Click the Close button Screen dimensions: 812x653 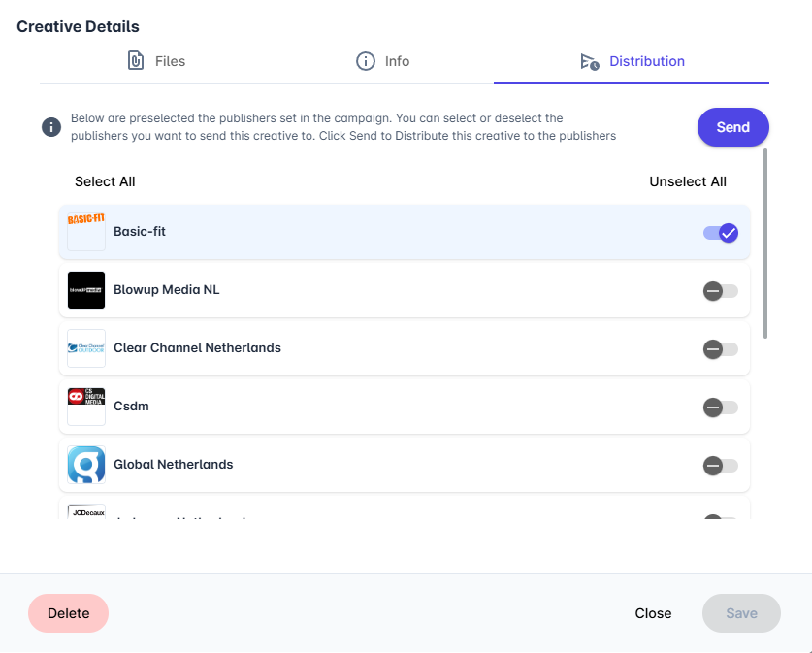coord(653,613)
